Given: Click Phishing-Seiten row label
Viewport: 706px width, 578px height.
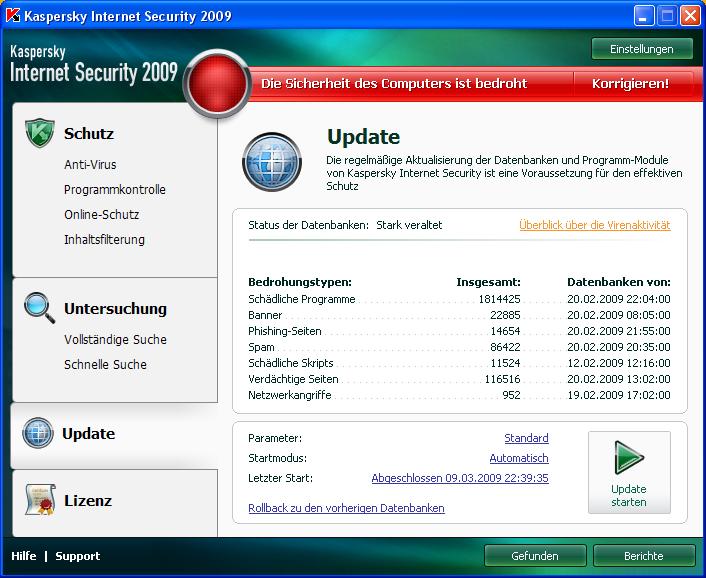Looking at the screenshot, I should 285,331.
